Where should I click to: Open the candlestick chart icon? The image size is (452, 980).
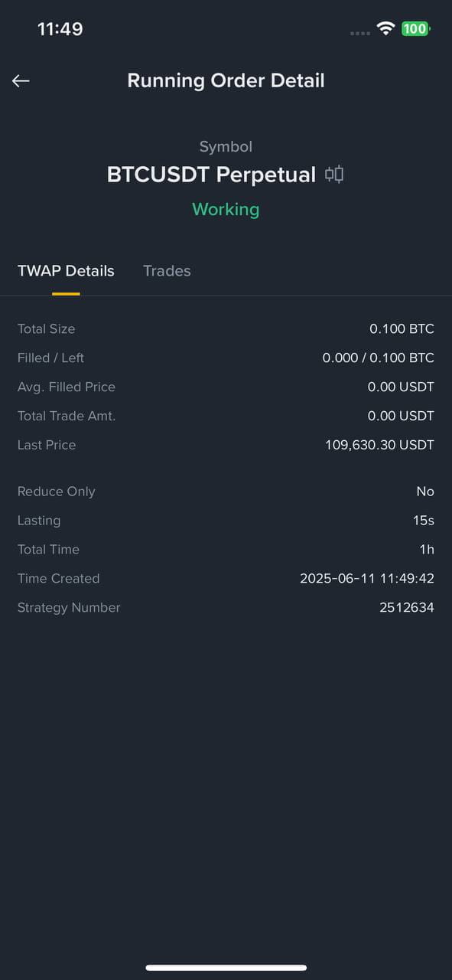[x=334, y=174]
